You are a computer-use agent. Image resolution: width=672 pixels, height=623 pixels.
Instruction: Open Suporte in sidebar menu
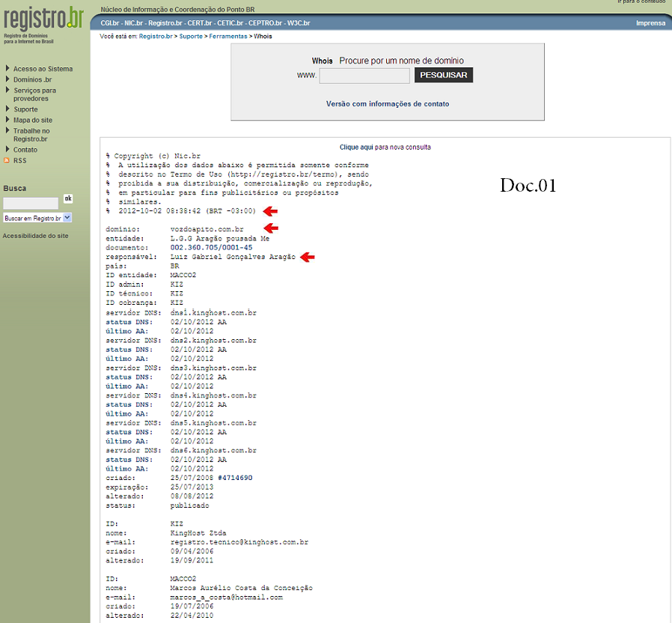[x=25, y=109]
